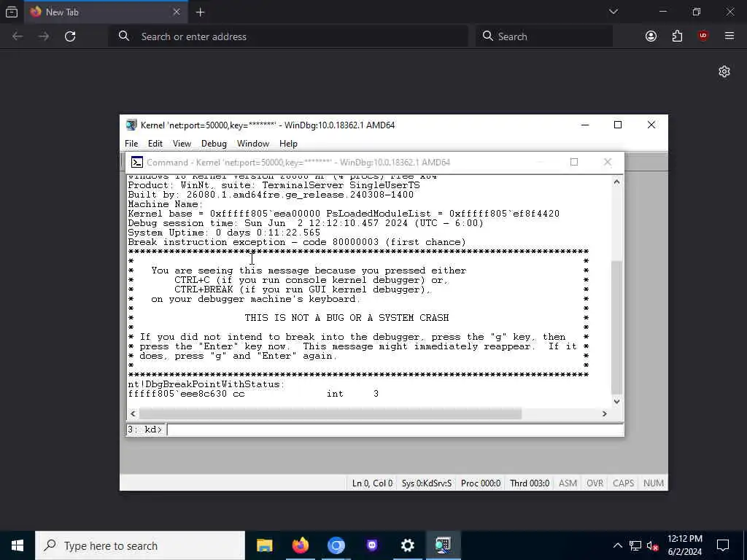
Task: Close the New Tab tab
Action: tap(177, 12)
